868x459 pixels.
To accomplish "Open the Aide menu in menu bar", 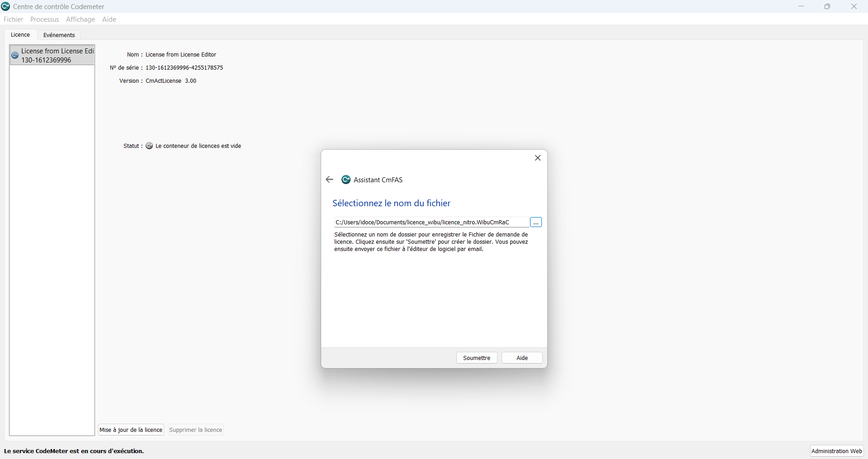I will pyautogui.click(x=109, y=19).
